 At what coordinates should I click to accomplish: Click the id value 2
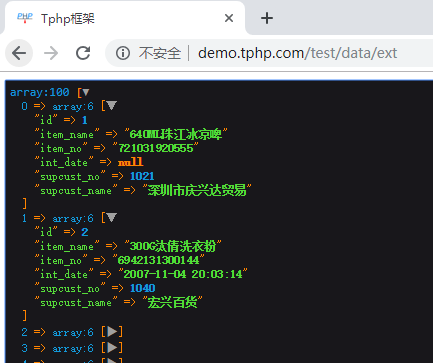[85, 232]
